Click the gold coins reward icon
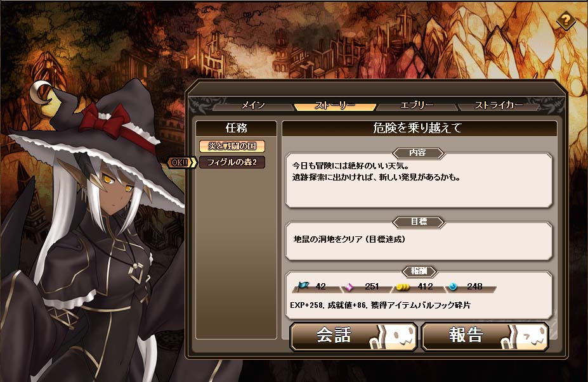Screen dimensions: 588x382 click(x=403, y=287)
